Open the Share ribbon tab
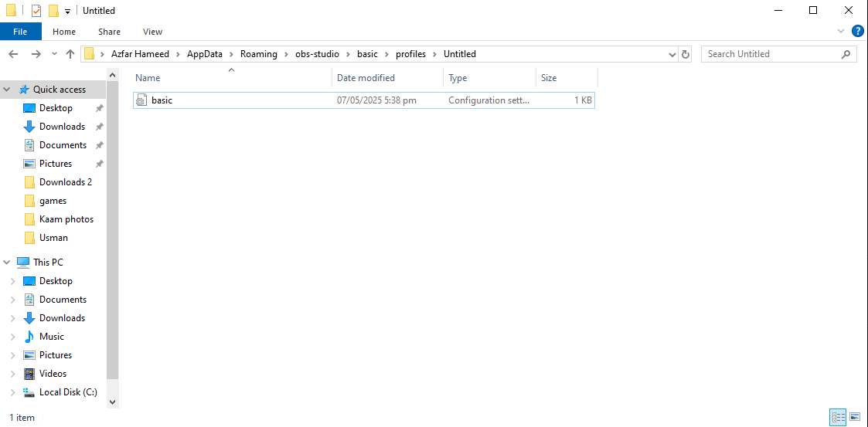868x427 pixels. tap(109, 32)
